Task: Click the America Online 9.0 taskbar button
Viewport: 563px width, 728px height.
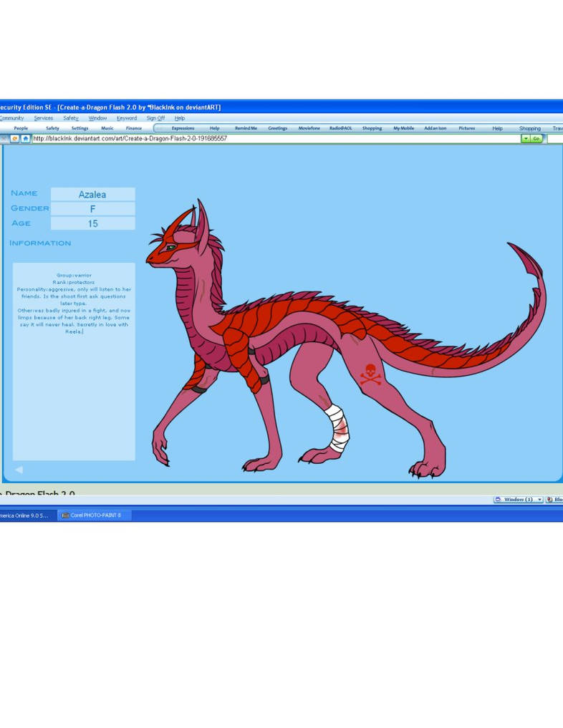Action: [27, 515]
